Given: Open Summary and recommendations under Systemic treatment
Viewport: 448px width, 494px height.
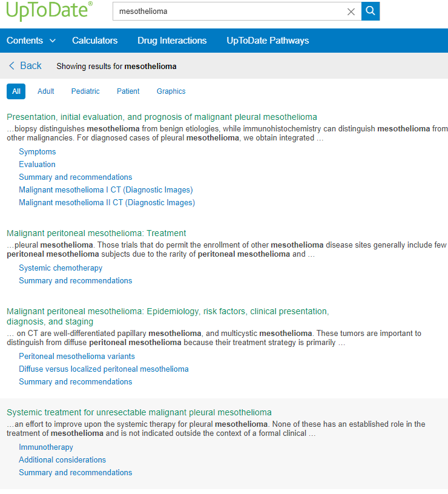Looking at the screenshot, I should click(x=75, y=472).
